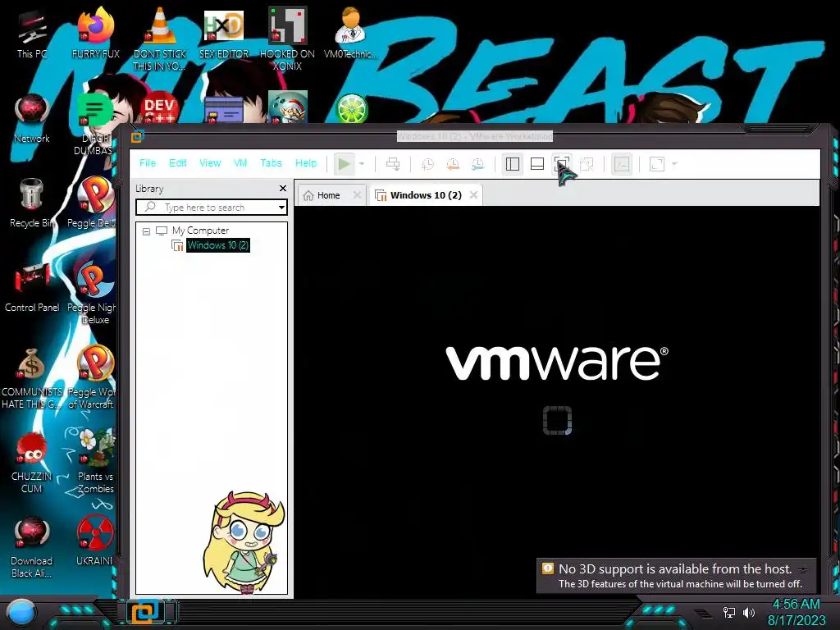
Task: Open the VM menu
Action: click(240, 163)
